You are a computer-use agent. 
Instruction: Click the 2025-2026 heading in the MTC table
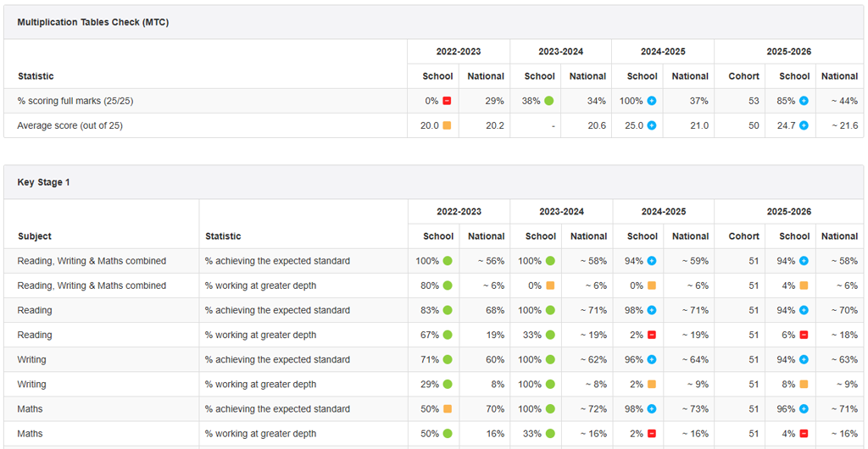[789, 52]
